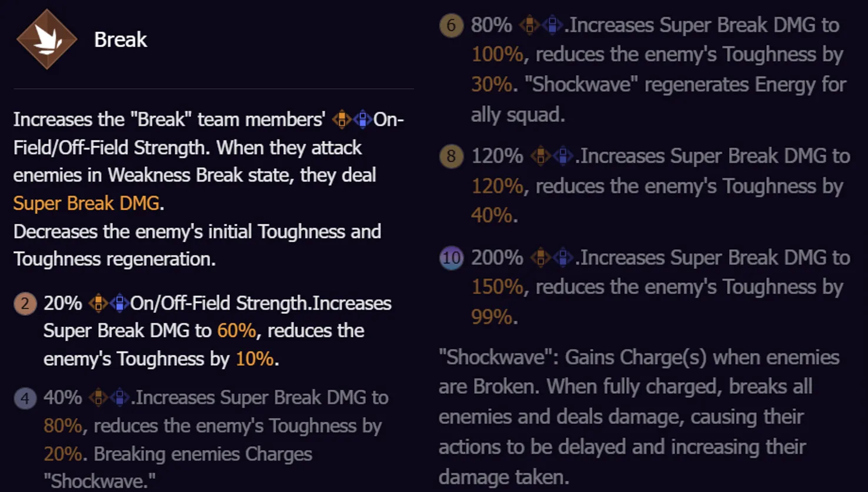
Task: Select the tier 6 badge
Action: click(x=451, y=25)
